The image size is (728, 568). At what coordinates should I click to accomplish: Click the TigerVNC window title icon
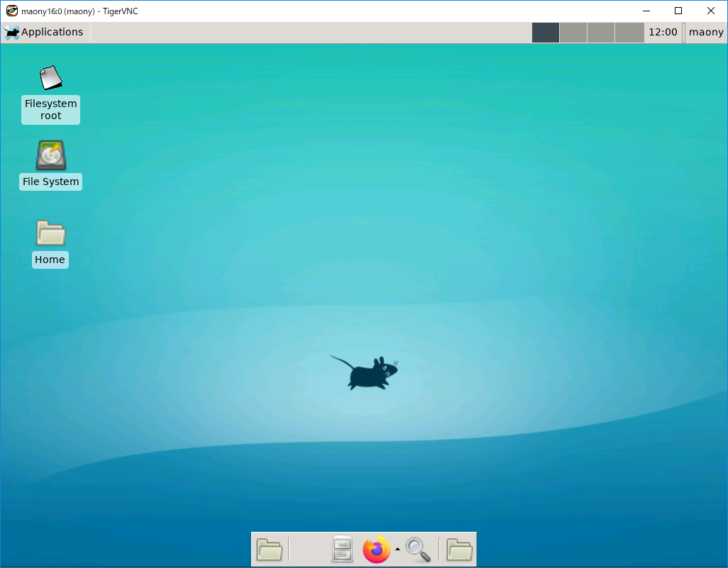11,11
